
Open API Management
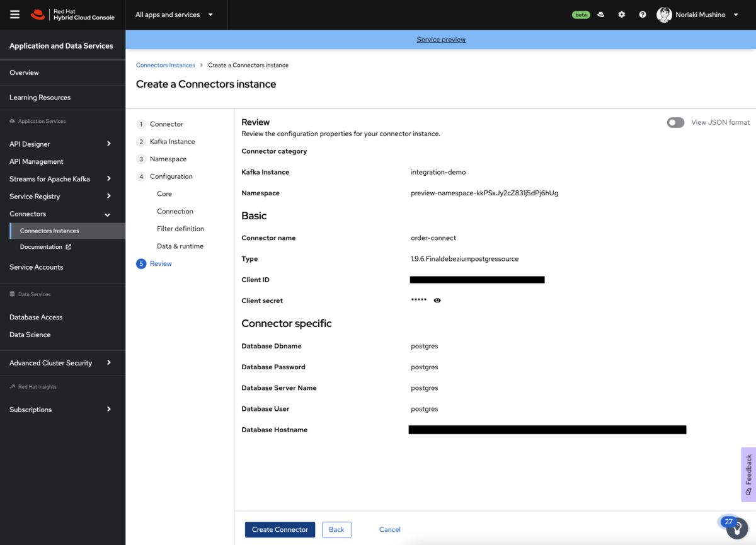point(37,161)
